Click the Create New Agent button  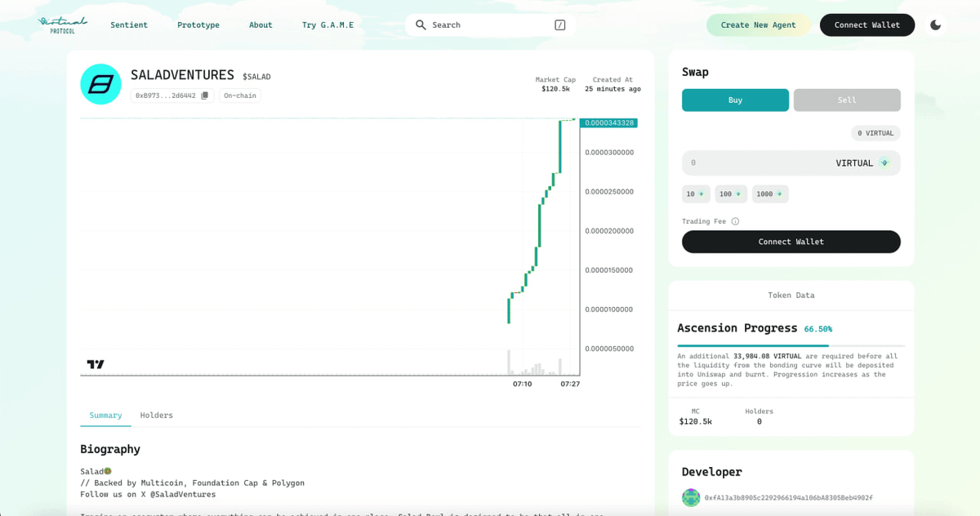tap(758, 24)
